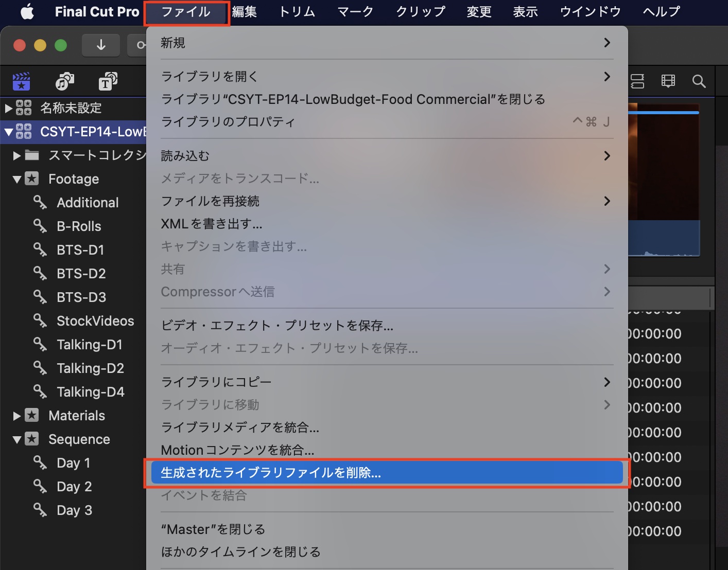The width and height of the screenshot is (728, 570).
Task: Choose the close library CSYT-EP14 menu item
Action: [387, 99]
